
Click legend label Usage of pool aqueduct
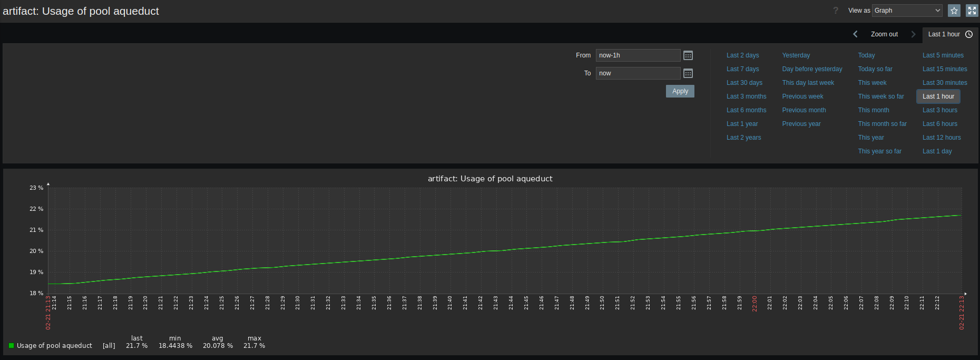tap(54, 346)
